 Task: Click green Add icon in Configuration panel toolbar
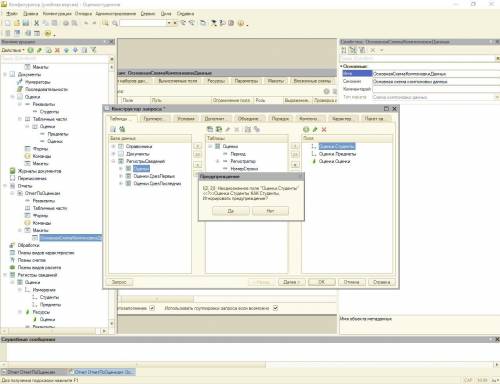(31, 50)
